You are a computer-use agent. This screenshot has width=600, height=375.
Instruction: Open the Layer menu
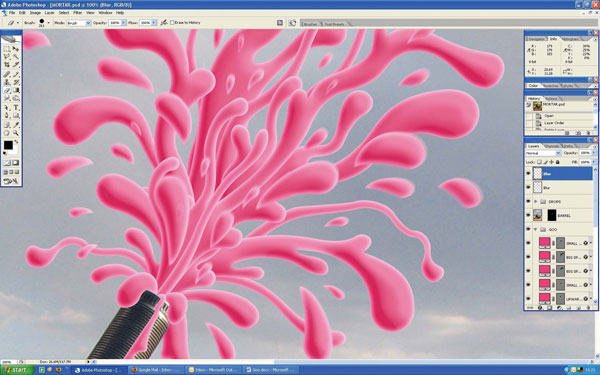(50, 13)
